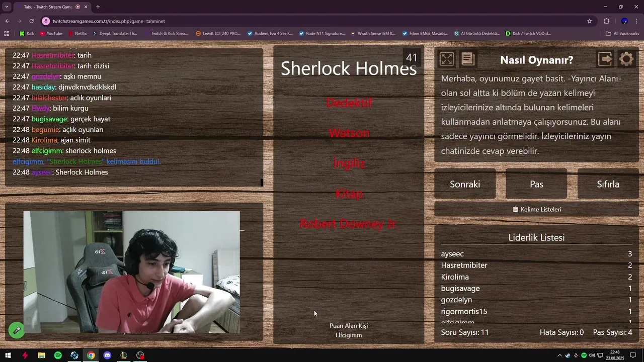Image resolution: width=644 pixels, height=362 pixels.
Task: Click the forbidden word Dedektif
Action: 349,103
